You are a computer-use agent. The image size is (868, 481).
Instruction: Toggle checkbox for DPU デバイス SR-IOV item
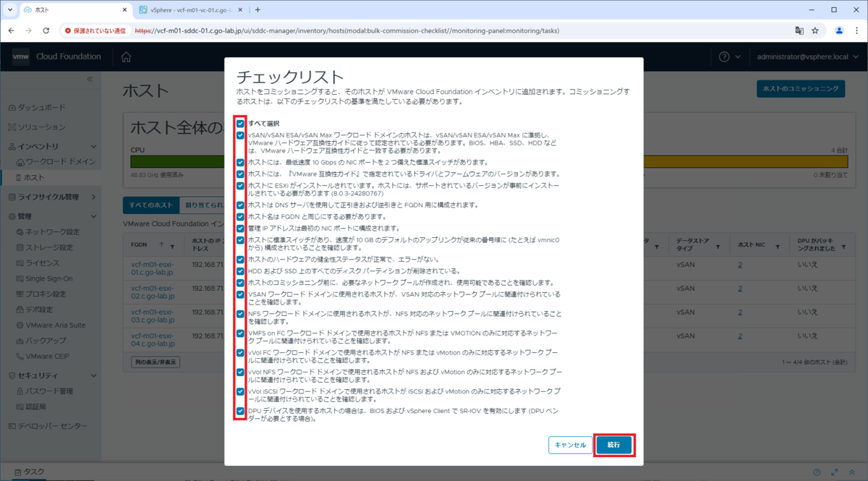tap(240, 411)
